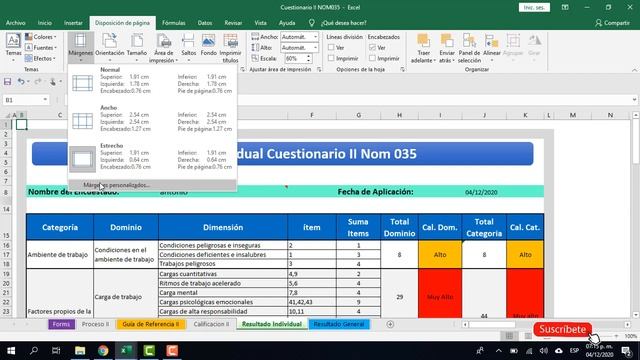The width and height of the screenshot is (640, 360).
Task: Click the Compartir button
Action: (612, 23)
